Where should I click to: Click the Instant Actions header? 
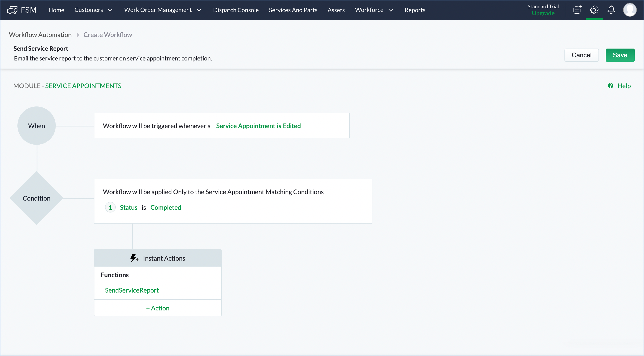click(158, 258)
